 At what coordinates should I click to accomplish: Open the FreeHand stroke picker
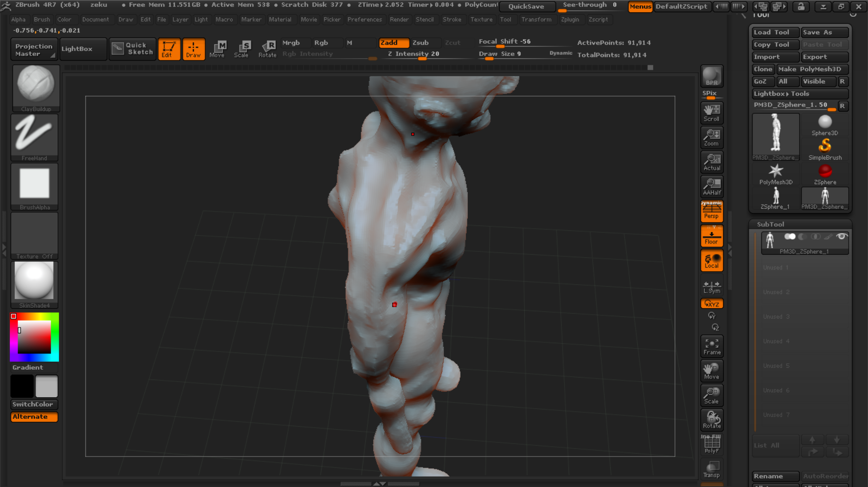click(34, 137)
